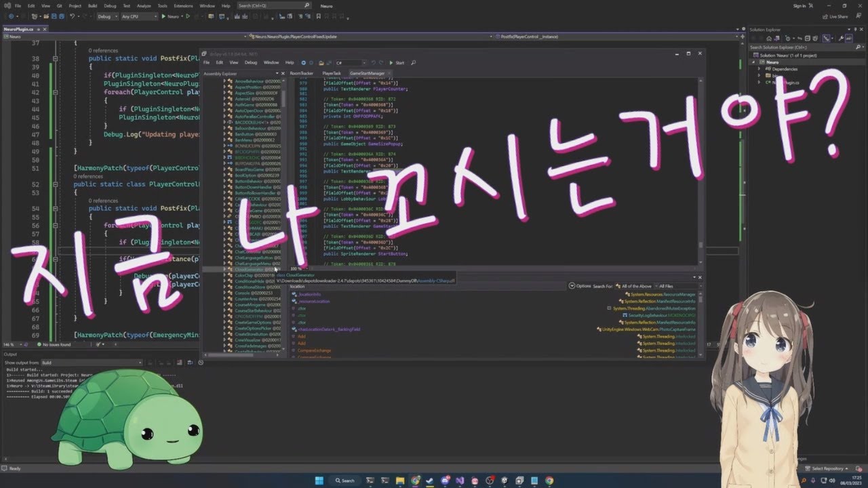
Task: Open the C# language dropdown in dnSpy
Action: point(350,62)
